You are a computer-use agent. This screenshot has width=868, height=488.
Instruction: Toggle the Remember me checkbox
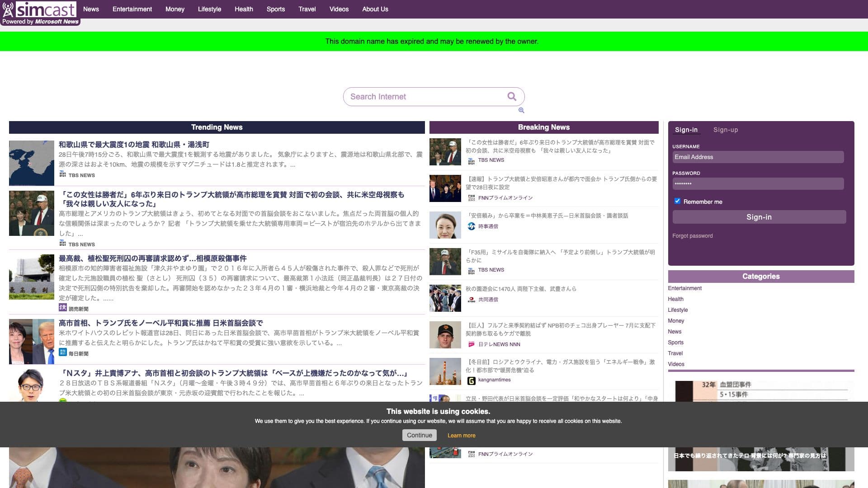point(677,201)
